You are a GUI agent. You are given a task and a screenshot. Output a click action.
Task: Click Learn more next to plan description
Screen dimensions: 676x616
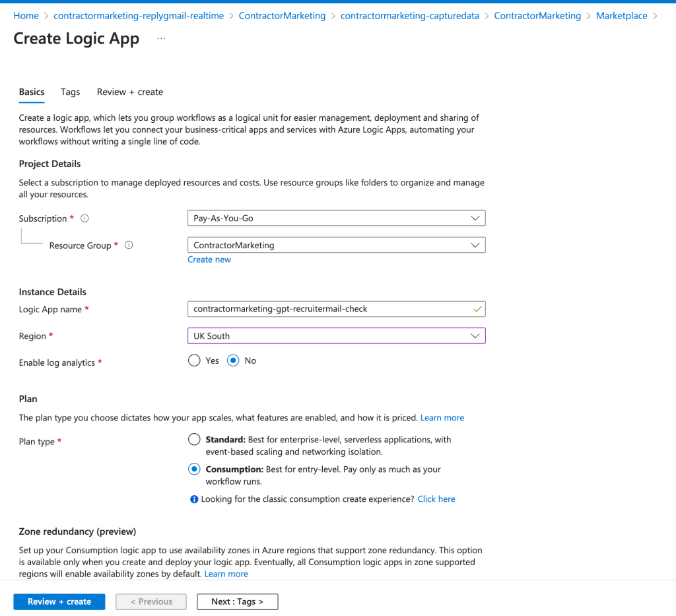[442, 418]
